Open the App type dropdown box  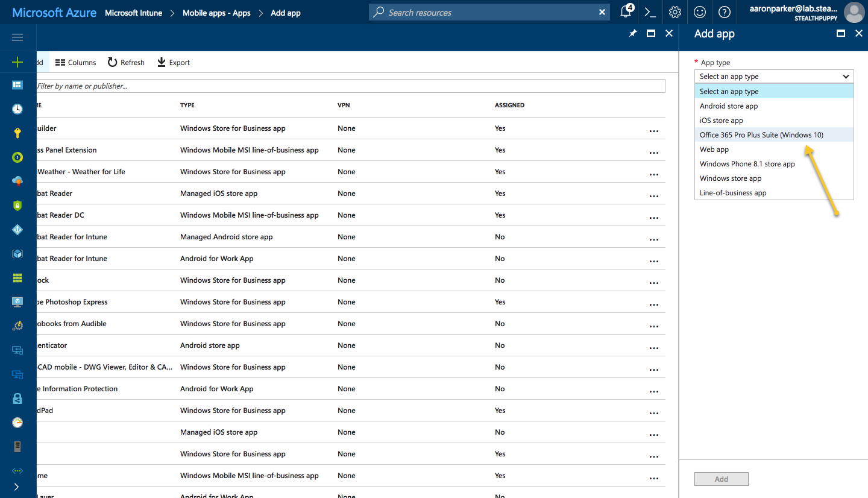(x=774, y=77)
